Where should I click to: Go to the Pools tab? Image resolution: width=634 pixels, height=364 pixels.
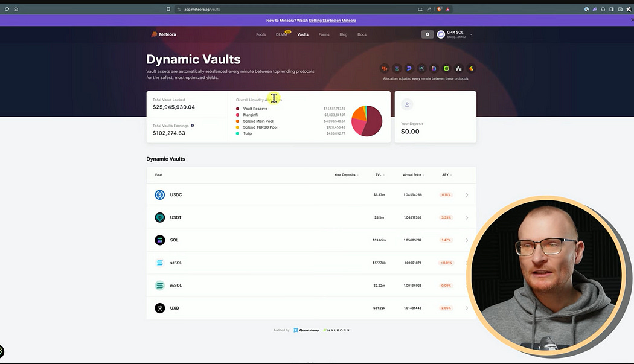point(261,34)
